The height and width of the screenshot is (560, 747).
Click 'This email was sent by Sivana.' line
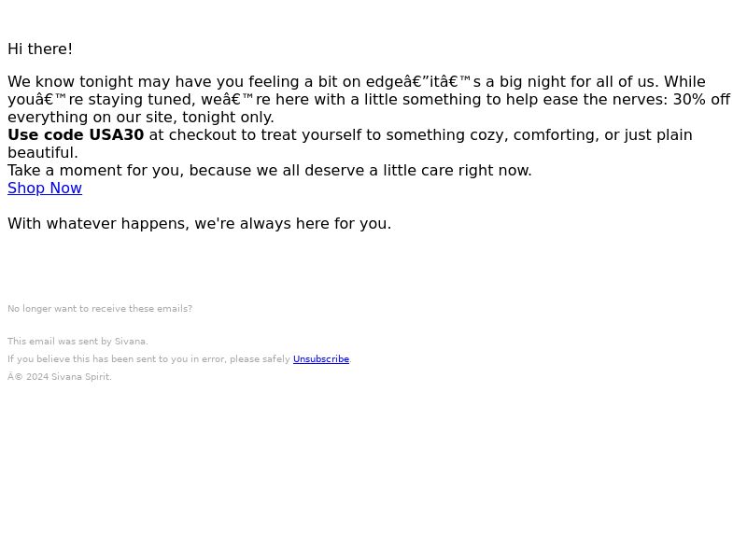pyautogui.click(x=78, y=342)
